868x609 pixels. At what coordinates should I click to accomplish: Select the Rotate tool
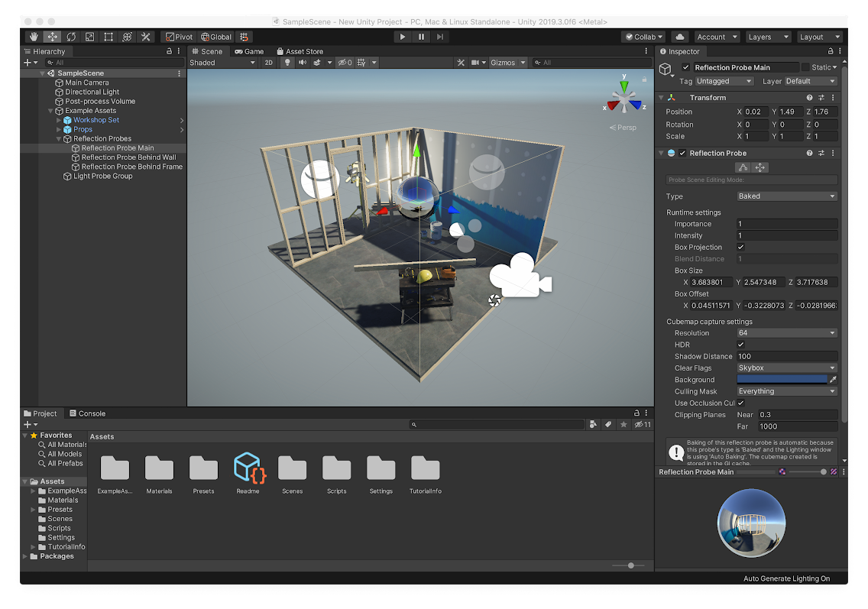(71, 37)
